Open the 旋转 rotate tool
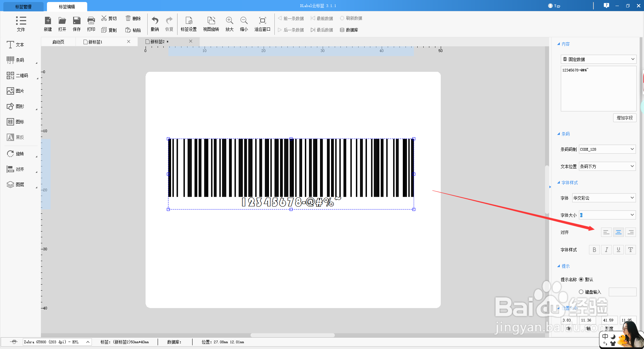The width and height of the screenshot is (644, 349). (x=15, y=154)
